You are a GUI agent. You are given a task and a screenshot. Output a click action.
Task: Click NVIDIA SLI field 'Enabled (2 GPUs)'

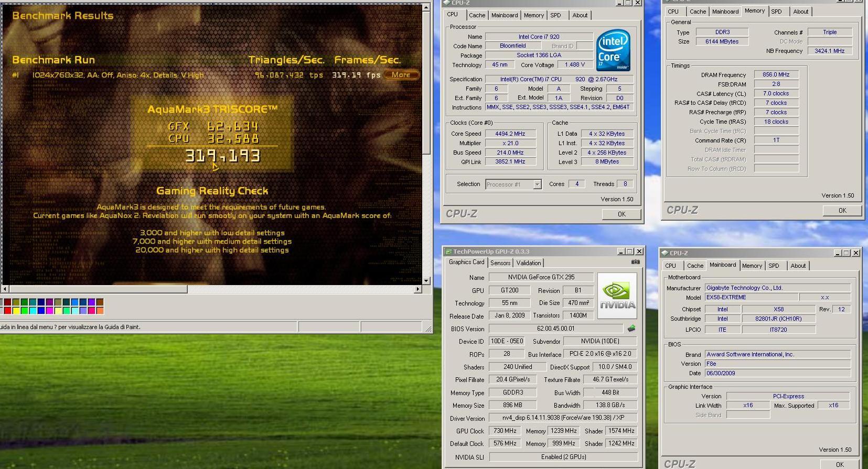(563, 457)
